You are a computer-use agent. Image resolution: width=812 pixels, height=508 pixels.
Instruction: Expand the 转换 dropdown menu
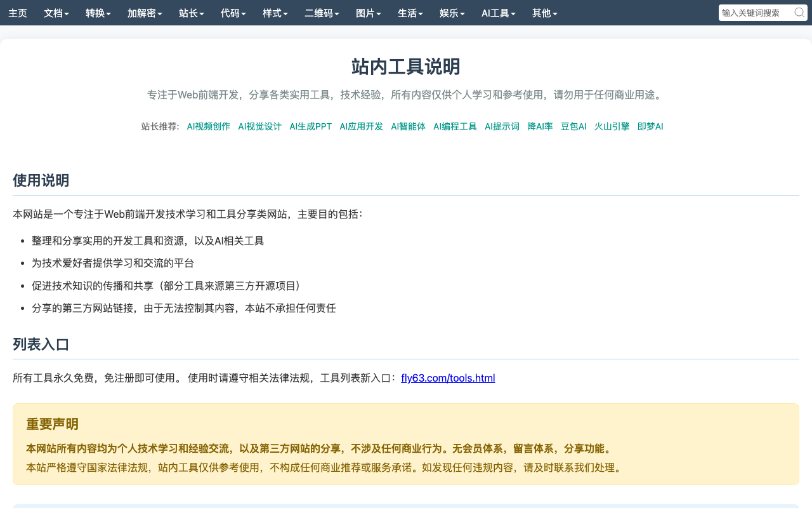98,13
